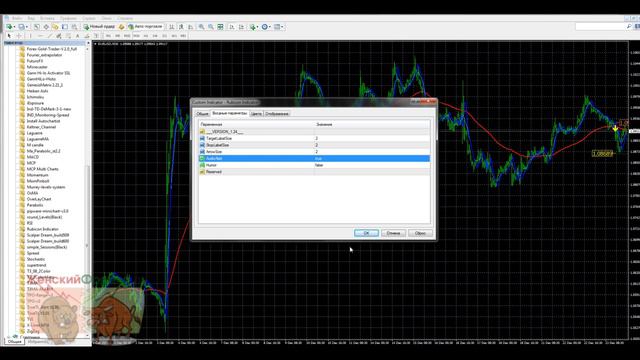Switch to the Общие tab in dialog
Viewport: 640px width, 360px height.
click(x=202, y=114)
